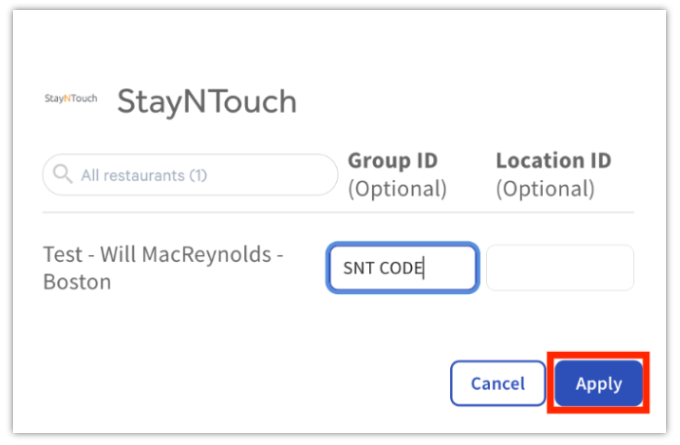
Task: Click the empty Location ID input box
Action: tap(559, 268)
